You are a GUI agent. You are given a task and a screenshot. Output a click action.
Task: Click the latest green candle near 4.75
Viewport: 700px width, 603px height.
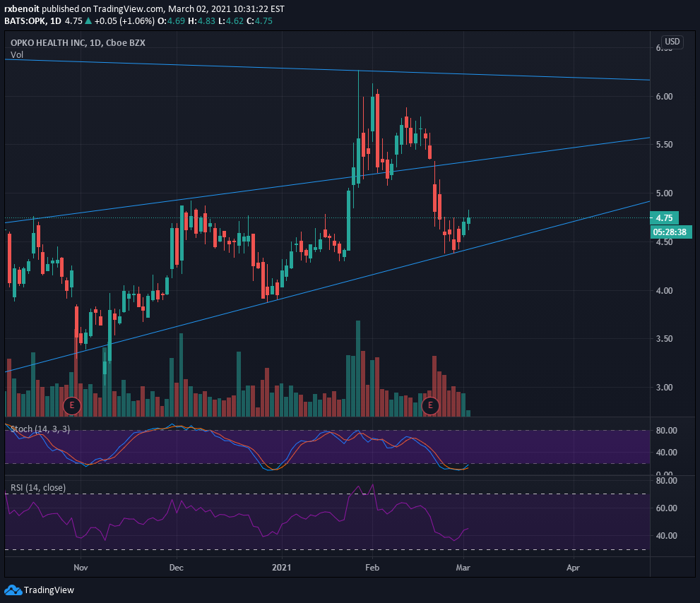(468, 220)
